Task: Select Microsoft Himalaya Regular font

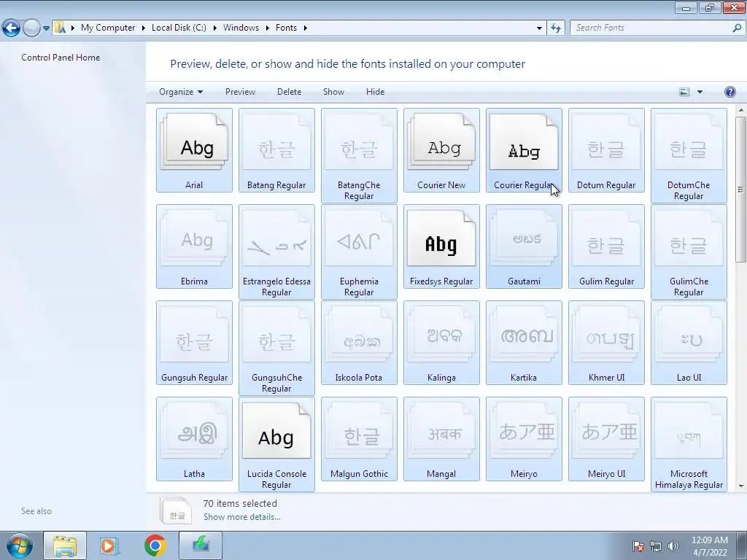Action: pyautogui.click(x=689, y=444)
